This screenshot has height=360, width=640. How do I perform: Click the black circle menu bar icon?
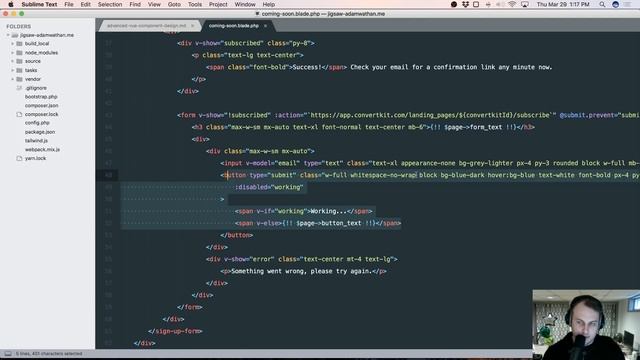454,4
